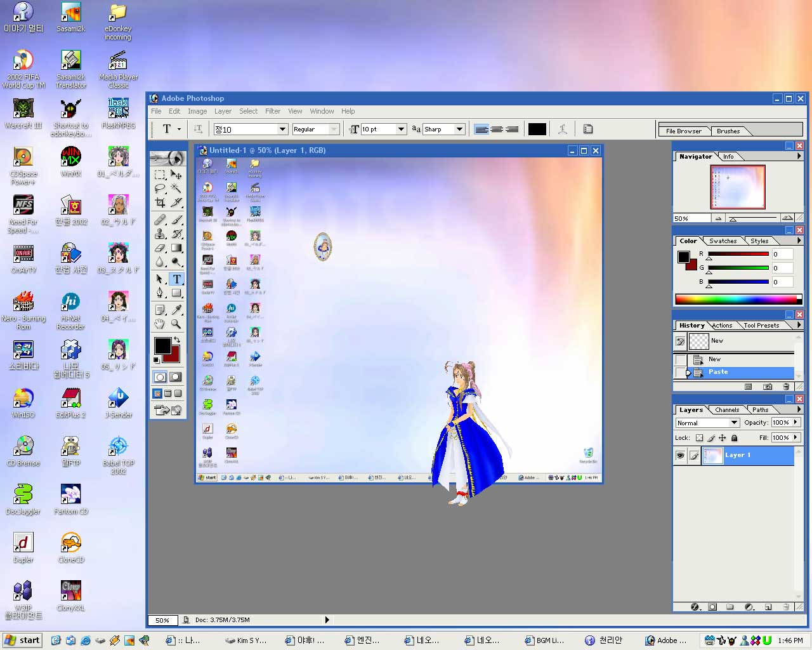The width and height of the screenshot is (812, 650).
Task: Left align text in options bar
Action: [481, 129]
